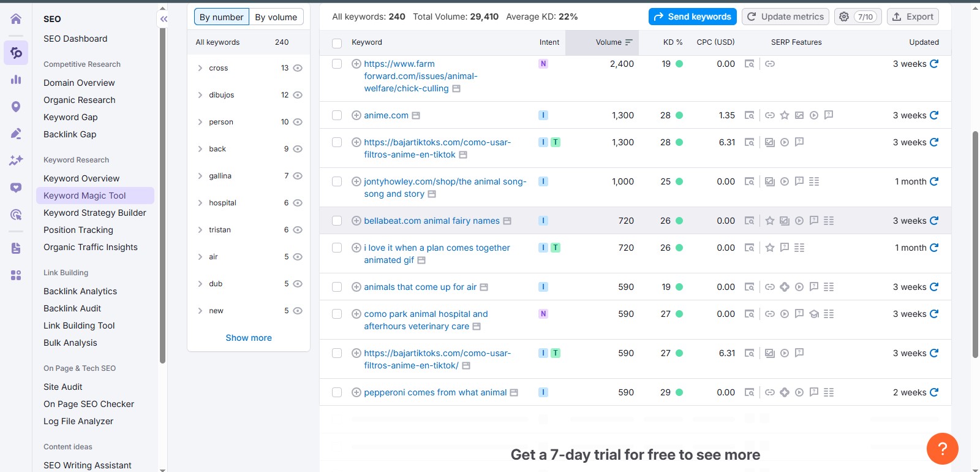Collapse the SEO sidebar with double-chevron
The width and height of the screenshot is (980, 472).
164,19
